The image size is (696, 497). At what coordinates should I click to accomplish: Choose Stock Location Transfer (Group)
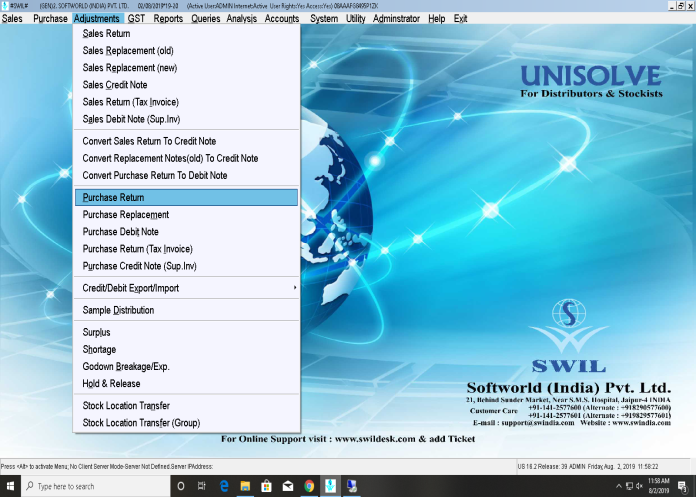coord(186,423)
